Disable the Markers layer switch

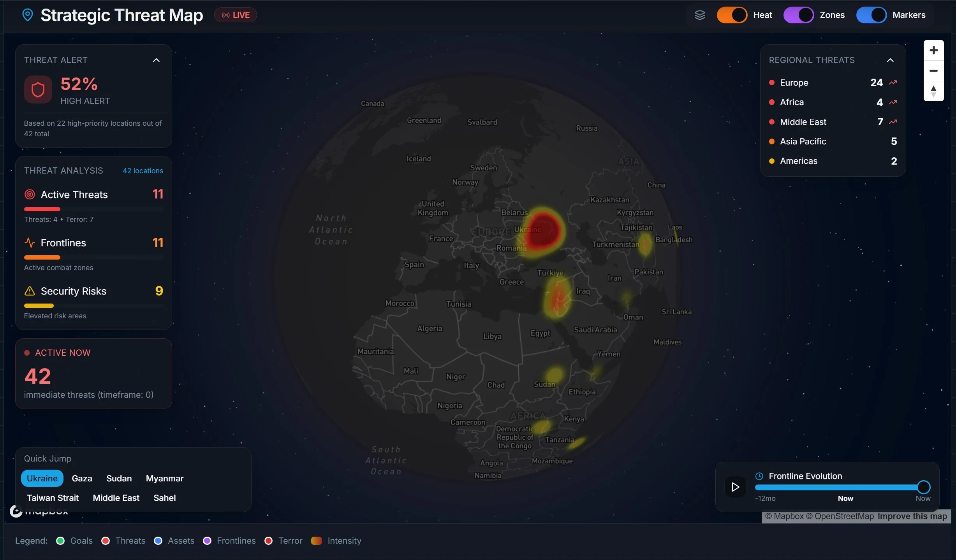[x=871, y=15]
